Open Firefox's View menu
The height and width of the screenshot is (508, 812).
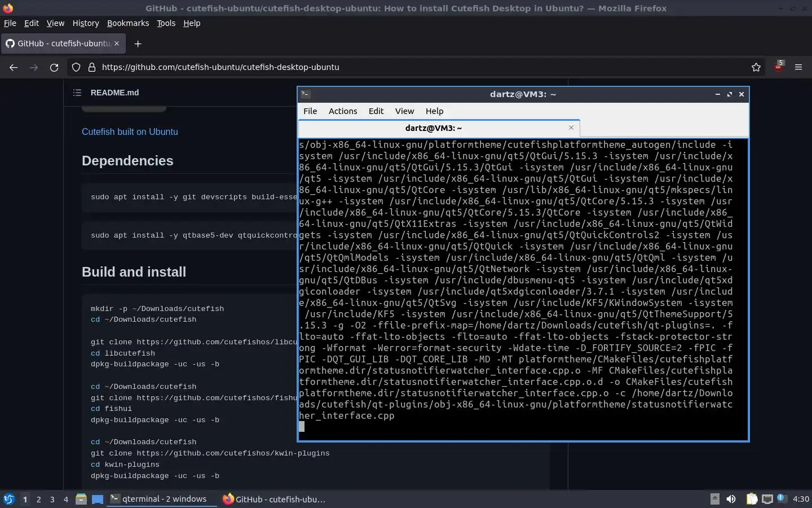tap(55, 23)
